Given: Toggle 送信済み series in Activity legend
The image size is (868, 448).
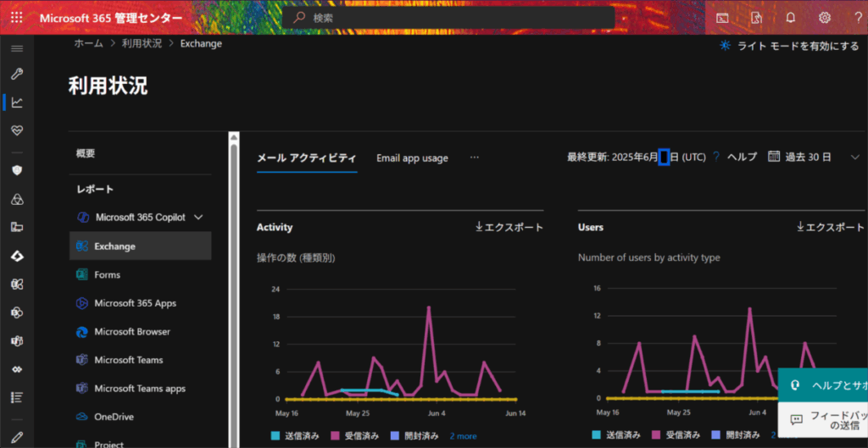Looking at the screenshot, I should [x=295, y=436].
